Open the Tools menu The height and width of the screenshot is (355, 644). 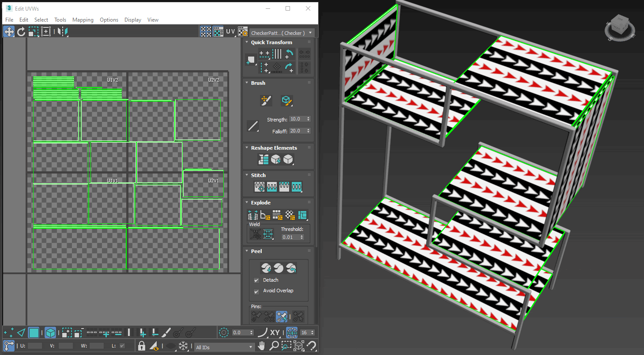coord(60,20)
